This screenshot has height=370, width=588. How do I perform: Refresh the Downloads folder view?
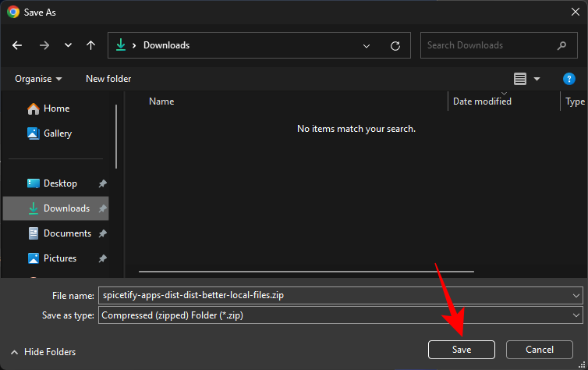point(395,45)
